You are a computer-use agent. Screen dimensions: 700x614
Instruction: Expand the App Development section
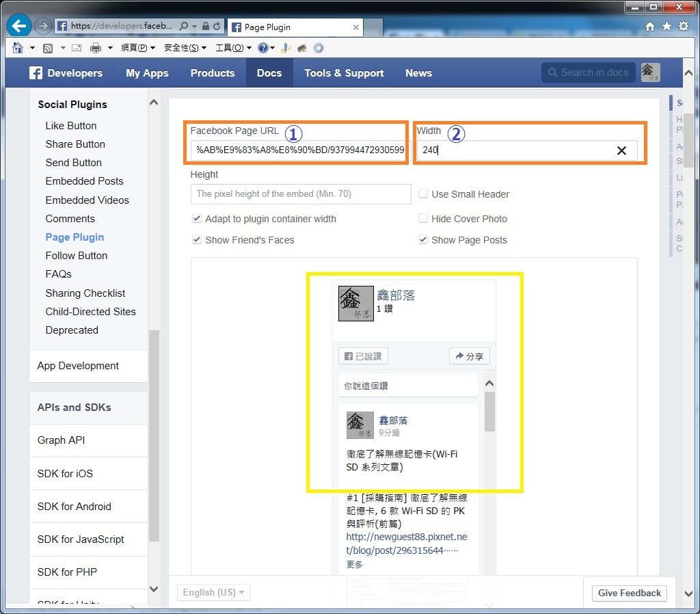click(x=88, y=366)
